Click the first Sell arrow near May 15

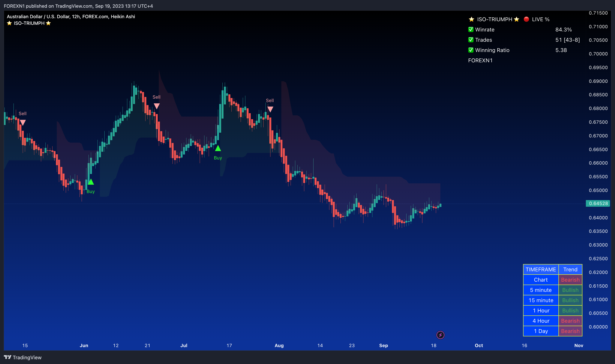pos(22,122)
